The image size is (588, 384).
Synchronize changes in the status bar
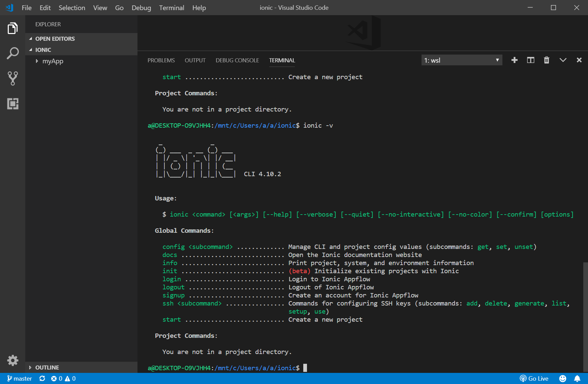[x=42, y=378]
